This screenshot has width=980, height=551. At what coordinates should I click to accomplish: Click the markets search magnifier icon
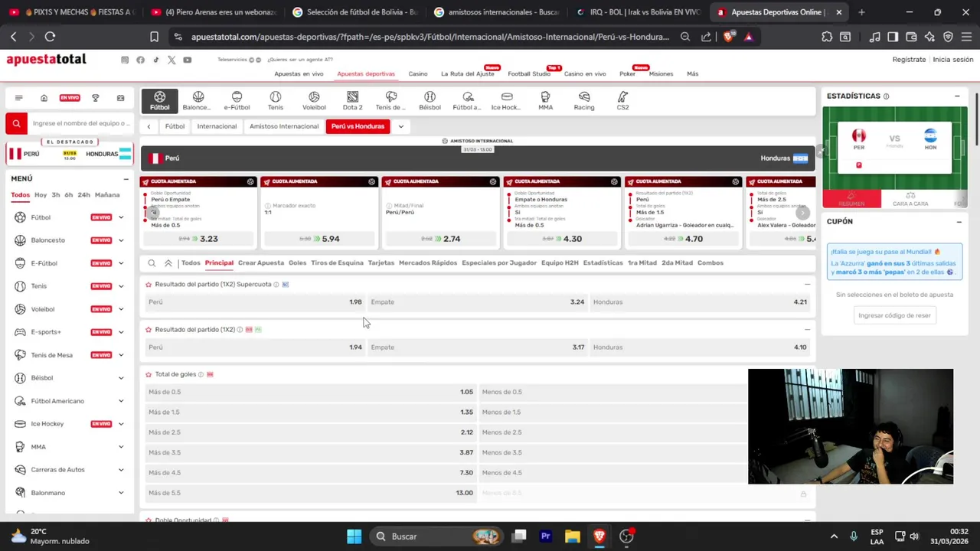tap(152, 263)
